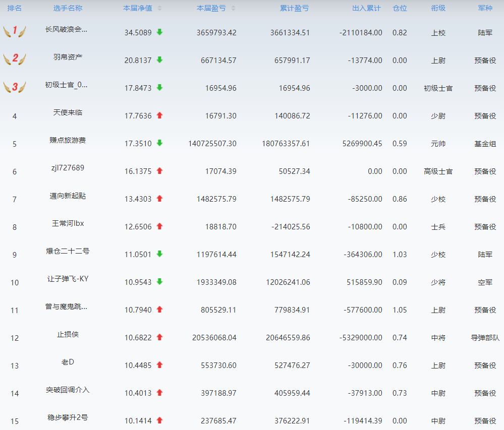Click the branch label 空军
Screen dimensions: 504x430
point(485,282)
